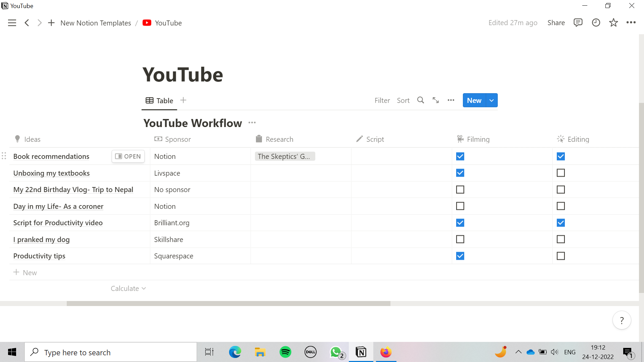Click the favorite star icon
644x362 pixels.
pos(613,22)
